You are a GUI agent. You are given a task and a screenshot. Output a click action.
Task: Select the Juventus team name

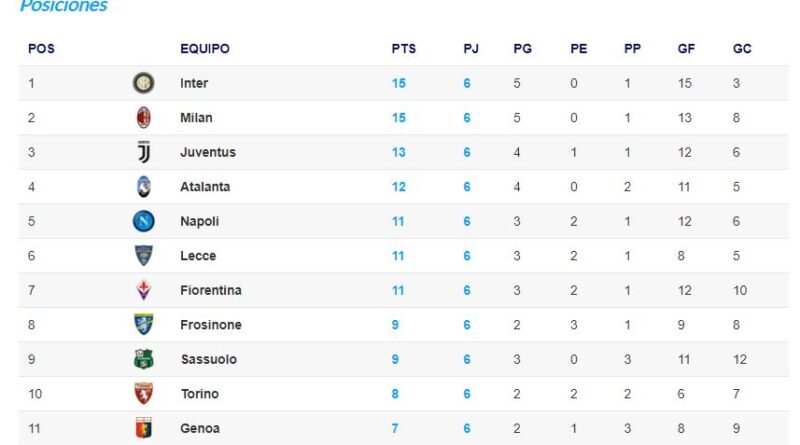(208, 152)
